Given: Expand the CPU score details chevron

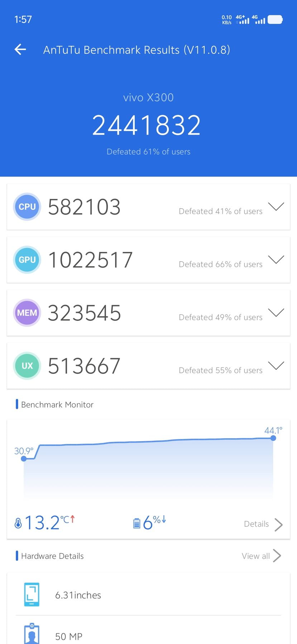Looking at the screenshot, I should (x=276, y=206).
